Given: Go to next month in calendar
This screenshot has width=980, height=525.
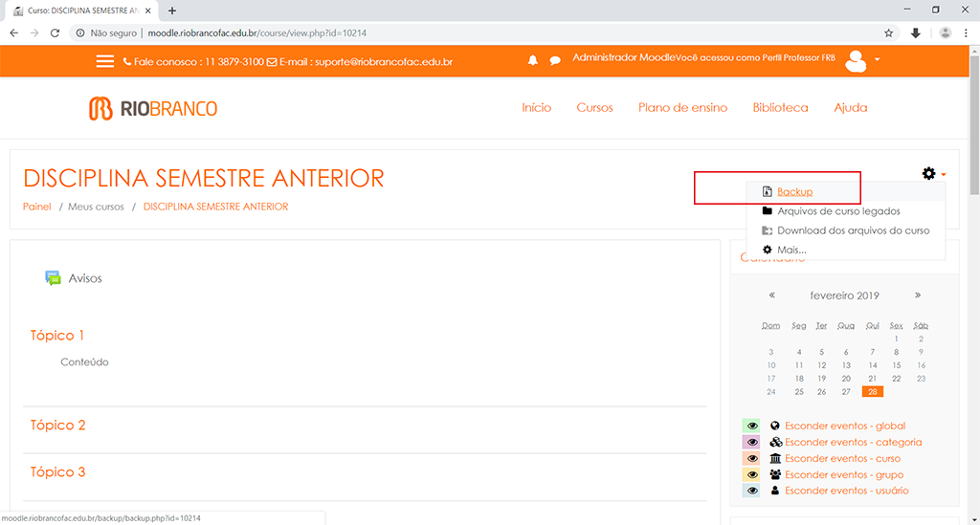Looking at the screenshot, I should 918,295.
